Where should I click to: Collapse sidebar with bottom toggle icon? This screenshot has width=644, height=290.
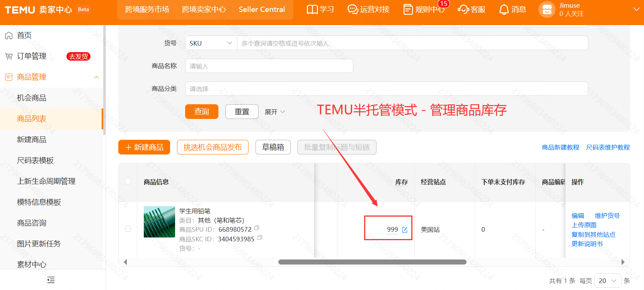tap(51, 280)
